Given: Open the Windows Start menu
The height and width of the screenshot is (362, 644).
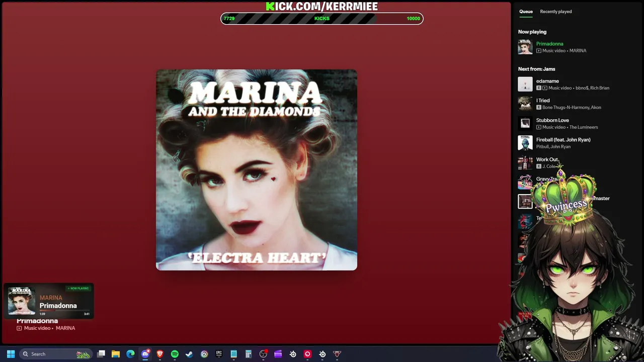Looking at the screenshot, I should (11, 354).
